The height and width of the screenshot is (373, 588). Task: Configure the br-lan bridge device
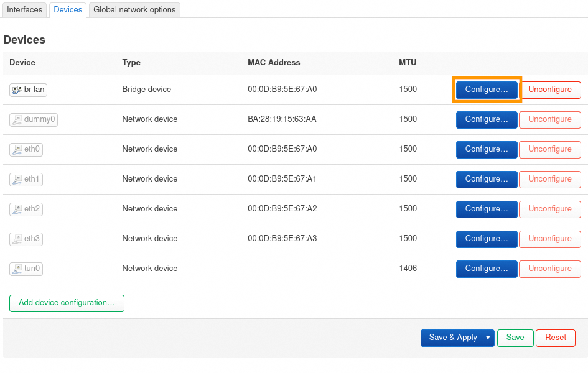487,90
